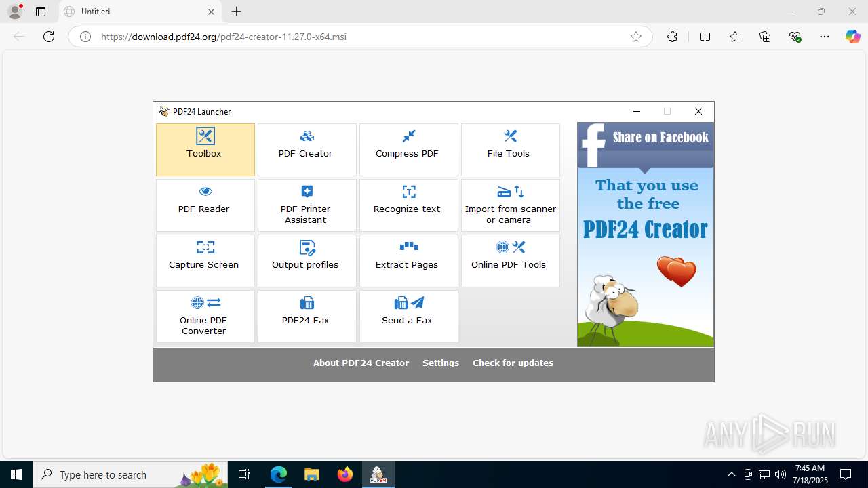The height and width of the screenshot is (488, 868).
Task: Open browser Extensions icon
Action: [672, 37]
